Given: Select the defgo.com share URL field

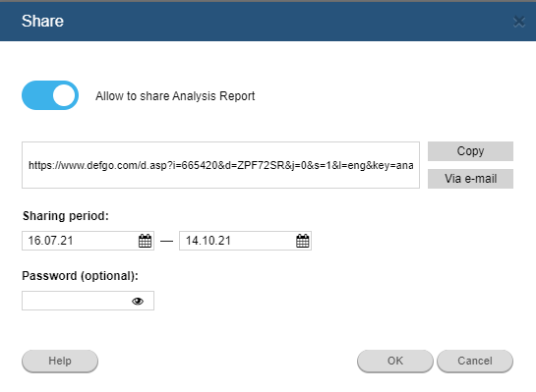Looking at the screenshot, I should pos(221,165).
